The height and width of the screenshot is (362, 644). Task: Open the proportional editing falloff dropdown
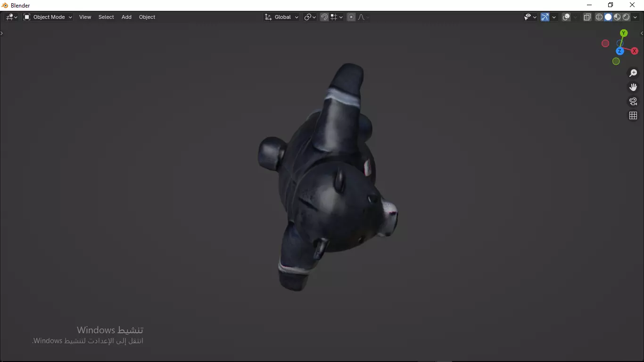363,17
